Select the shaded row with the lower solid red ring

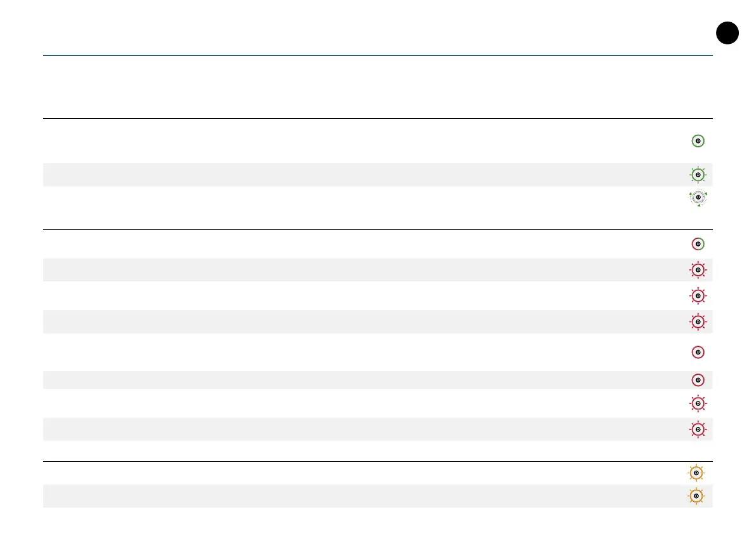pyautogui.click(x=377, y=380)
